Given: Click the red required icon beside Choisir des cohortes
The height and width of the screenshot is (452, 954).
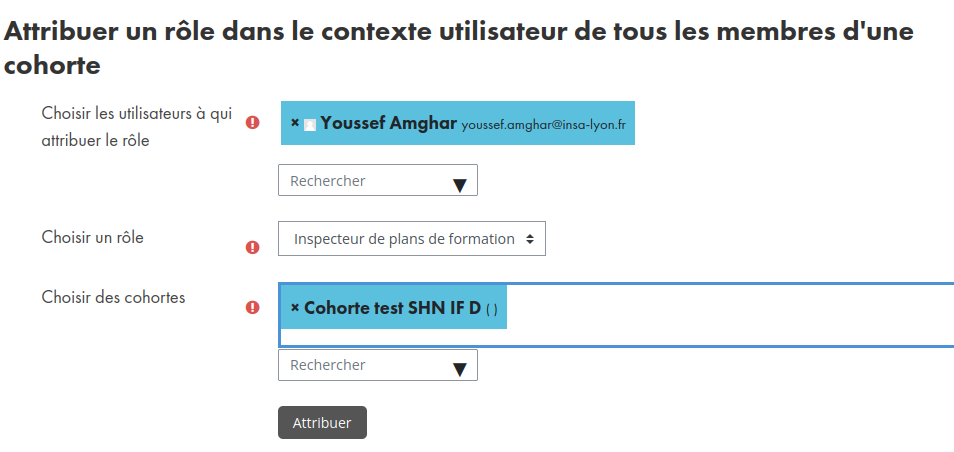Looking at the screenshot, I should (252, 307).
